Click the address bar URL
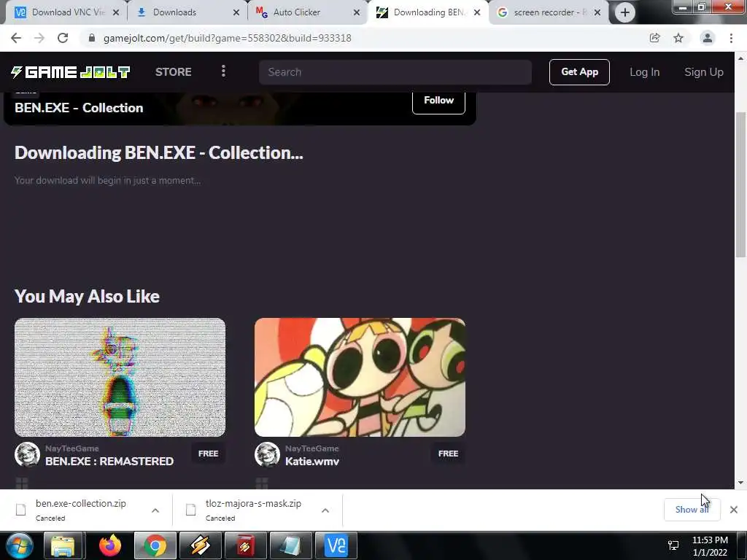Screen dimensions: 747x560 tap(228, 38)
